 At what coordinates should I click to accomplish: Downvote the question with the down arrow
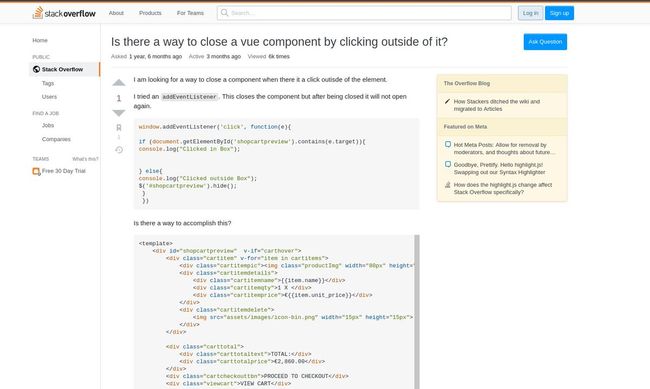point(119,113)
